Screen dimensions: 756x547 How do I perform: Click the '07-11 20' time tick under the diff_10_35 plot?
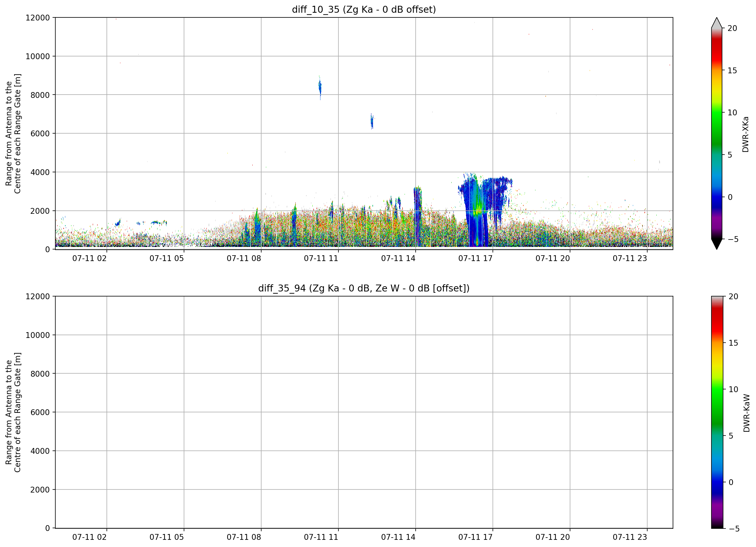[x=553, y=259]
